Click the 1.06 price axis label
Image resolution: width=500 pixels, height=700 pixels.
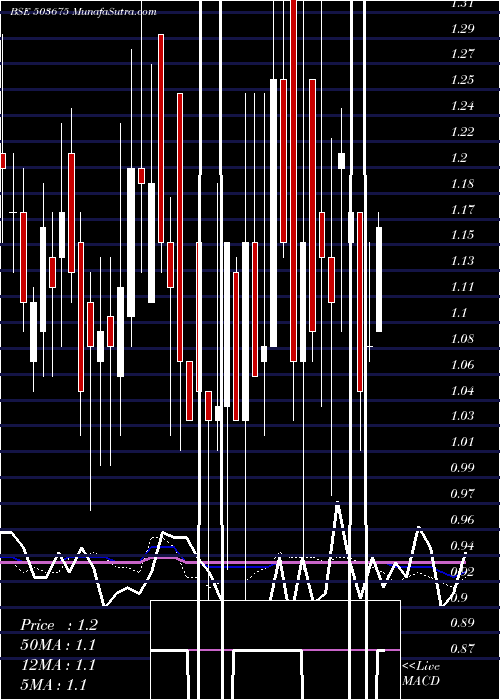tap(462, 364)
